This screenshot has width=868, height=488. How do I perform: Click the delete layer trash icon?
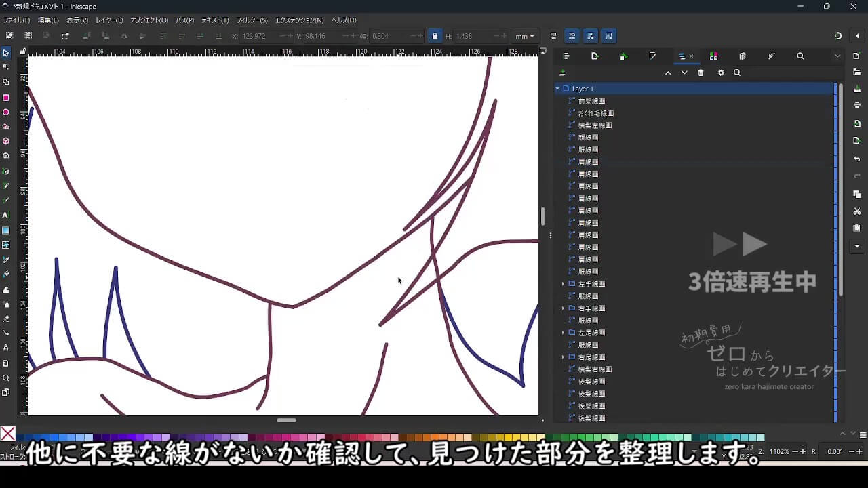701,73
